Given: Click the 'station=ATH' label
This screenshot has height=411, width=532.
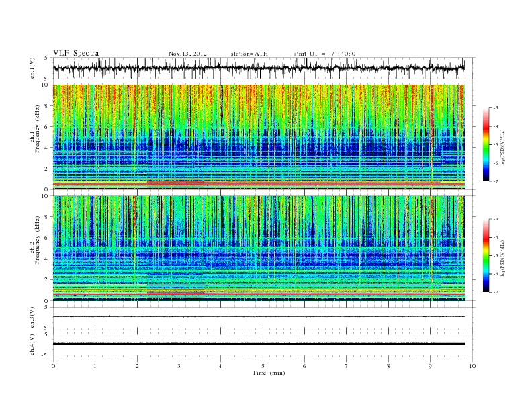Looking at the screenshot, I should click(x=249, y=54).
